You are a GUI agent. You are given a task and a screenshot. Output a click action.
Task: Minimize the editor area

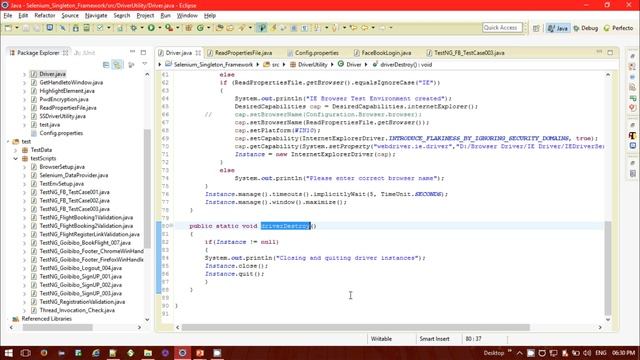[599, 52]
